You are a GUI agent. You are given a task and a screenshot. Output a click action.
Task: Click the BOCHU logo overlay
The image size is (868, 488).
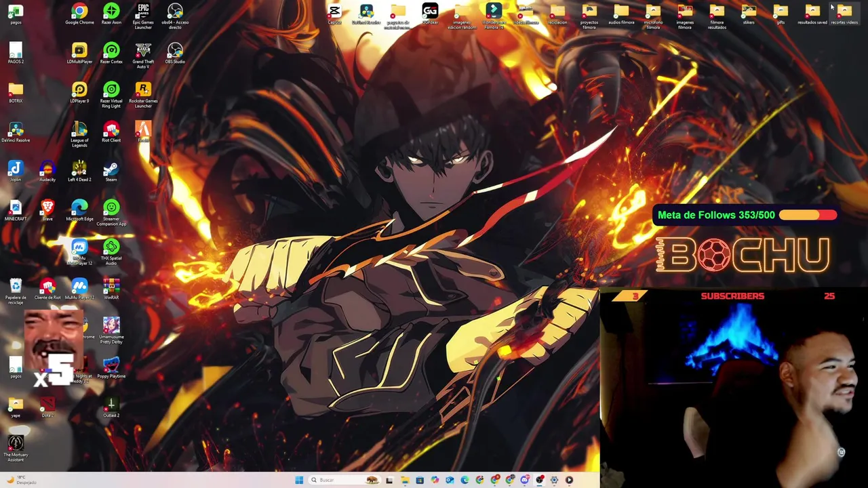(743, 255)
